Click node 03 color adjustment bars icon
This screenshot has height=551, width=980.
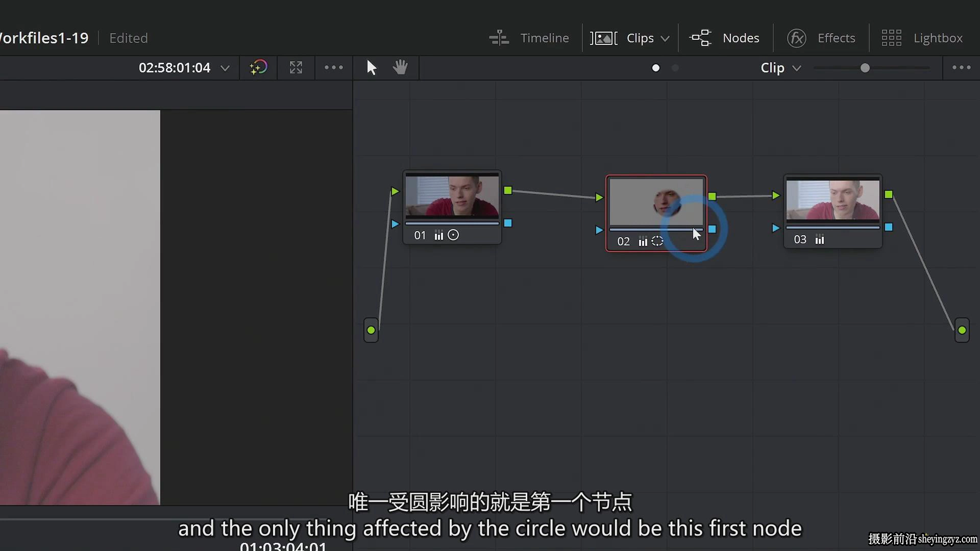[x=820, y=239]
